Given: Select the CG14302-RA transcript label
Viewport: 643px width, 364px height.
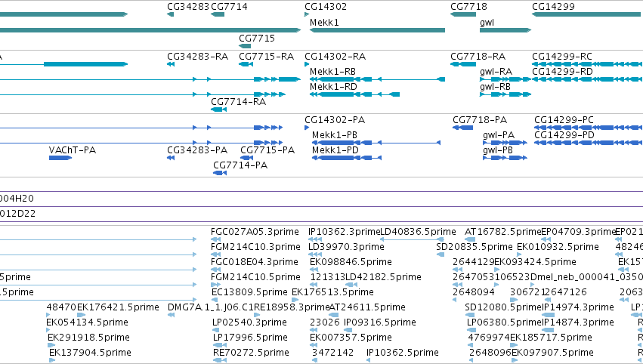Looking at the screenshot, I should (335, 57).
